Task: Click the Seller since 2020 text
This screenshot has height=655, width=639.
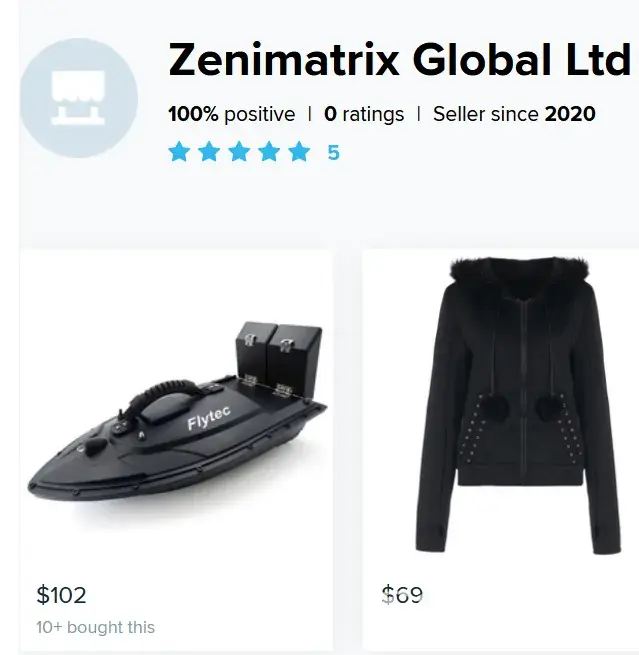Action: 514,114
